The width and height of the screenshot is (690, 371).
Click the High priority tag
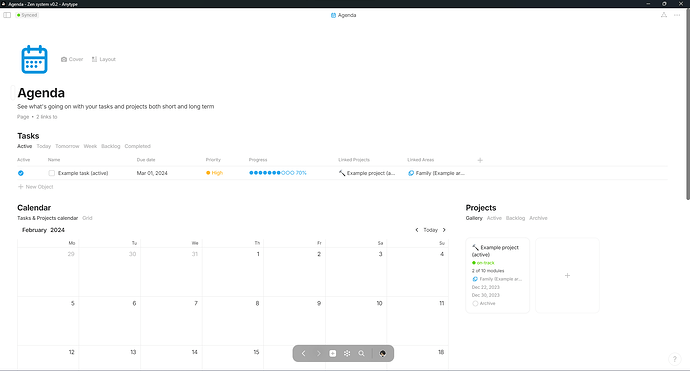tap(215, 173)
